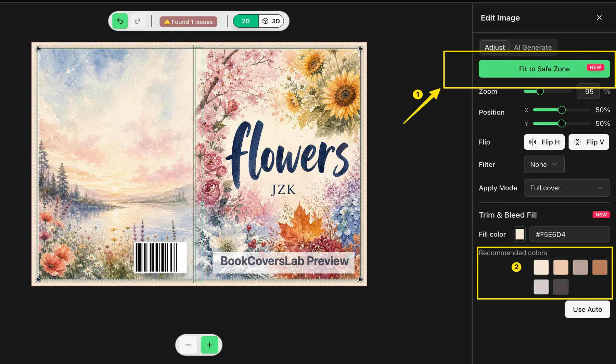616x364 pixels.
Task: Pick the taupe gray-brown recommended color
Action: click(x=580, y=267)
